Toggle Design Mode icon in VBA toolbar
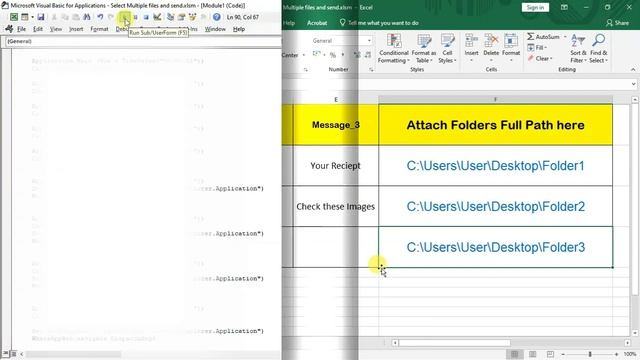The image size is (640, 360). 157,17
